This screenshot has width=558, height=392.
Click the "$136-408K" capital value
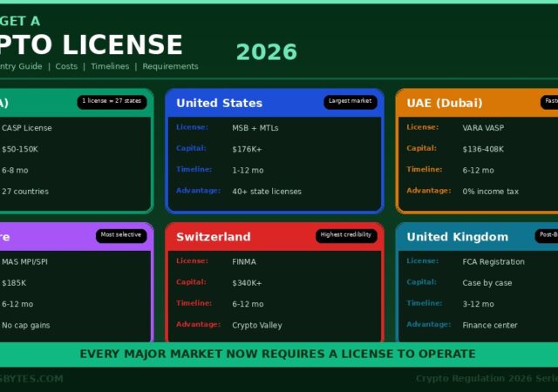point(483,149)
